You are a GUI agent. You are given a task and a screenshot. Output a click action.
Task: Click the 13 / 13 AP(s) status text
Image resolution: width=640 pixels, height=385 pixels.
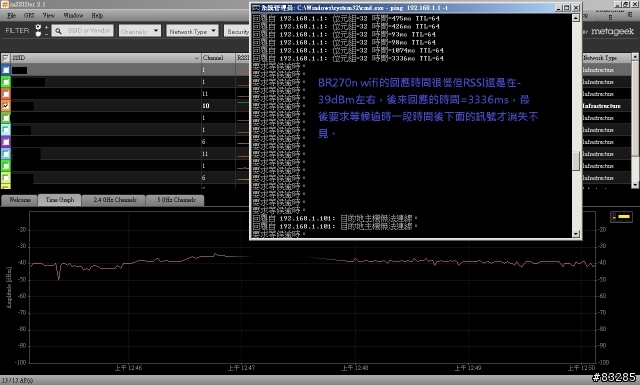(18, 381)
